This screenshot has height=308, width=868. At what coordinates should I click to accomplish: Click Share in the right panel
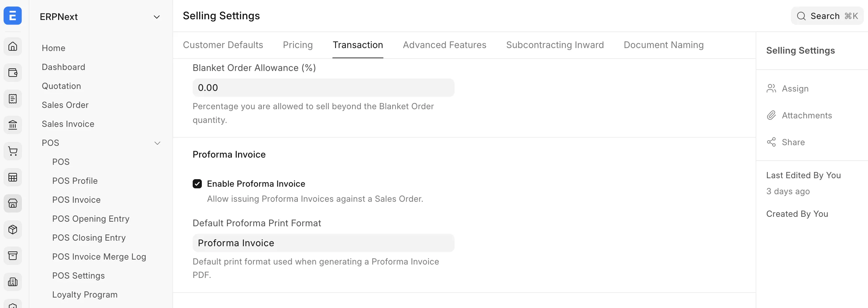[x=785, y=142]
